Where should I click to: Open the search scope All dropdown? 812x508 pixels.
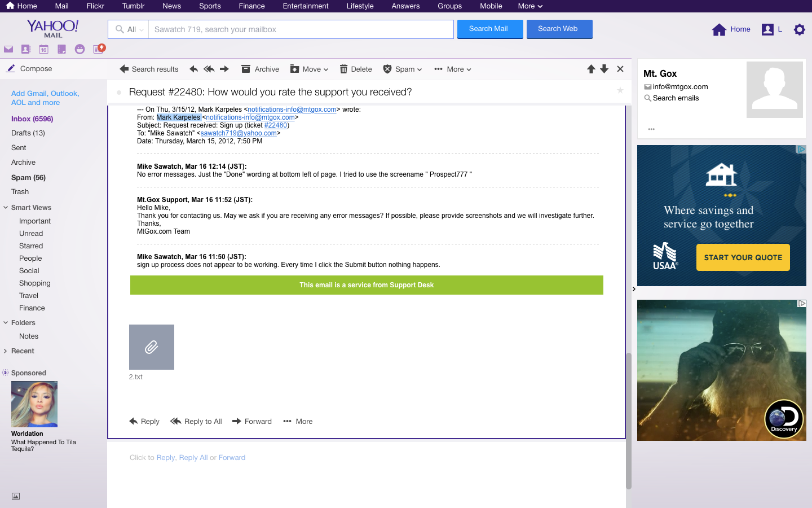(129, 29)
